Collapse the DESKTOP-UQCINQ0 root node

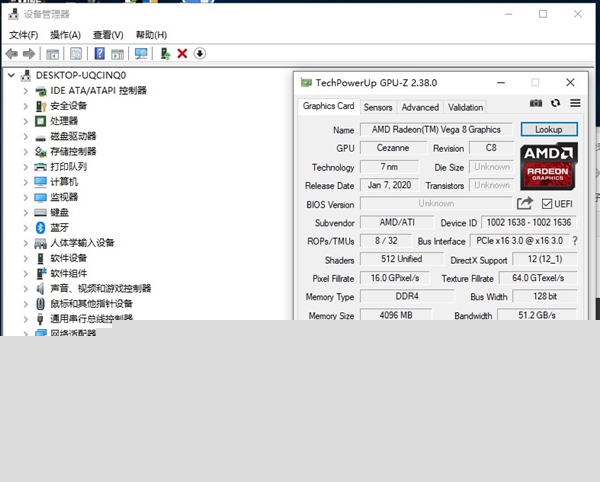[11, 75]
